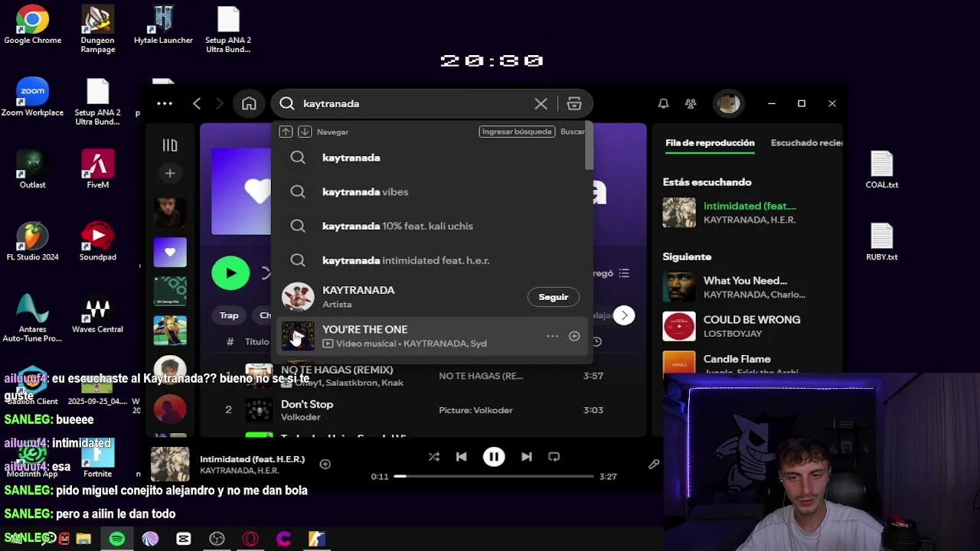Switch to Fila de reproducción tab
980x551 pixels.
[710, 143]
